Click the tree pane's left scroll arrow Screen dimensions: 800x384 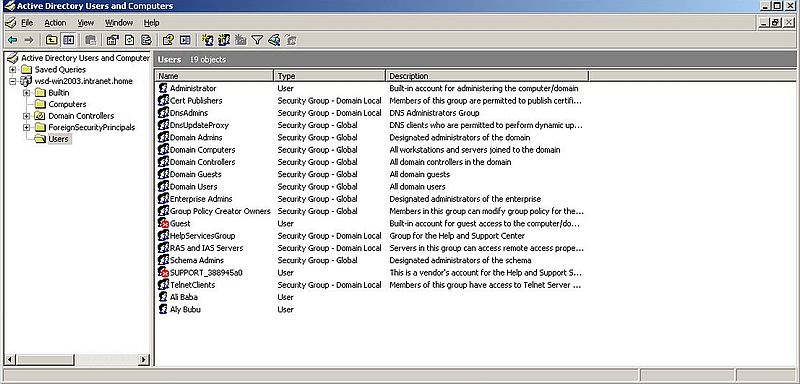[10, 360]
